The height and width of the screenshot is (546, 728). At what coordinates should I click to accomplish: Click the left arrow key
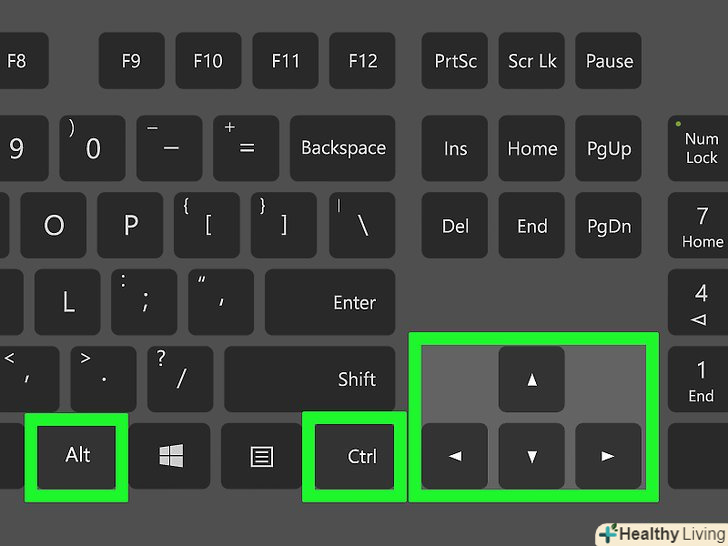click(455, 455)
